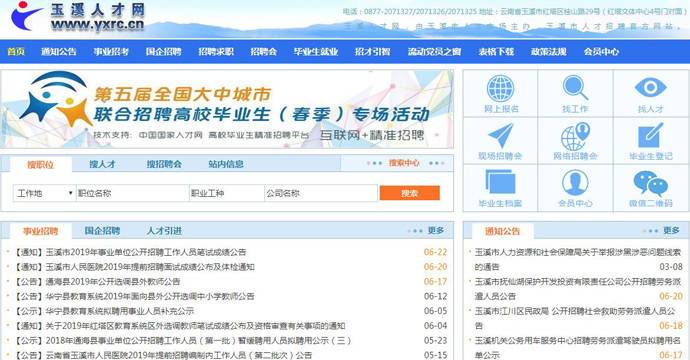The width and height of the screenshot is (690, 360).
Task: Open the 网上报名 globe icon
Action: (x=500, y=88)
